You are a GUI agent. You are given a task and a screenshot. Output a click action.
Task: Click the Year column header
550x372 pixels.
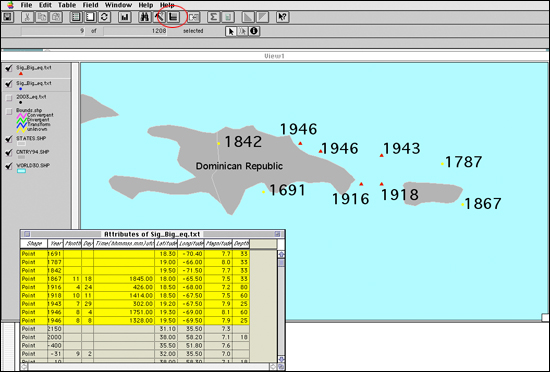(55, 243)
